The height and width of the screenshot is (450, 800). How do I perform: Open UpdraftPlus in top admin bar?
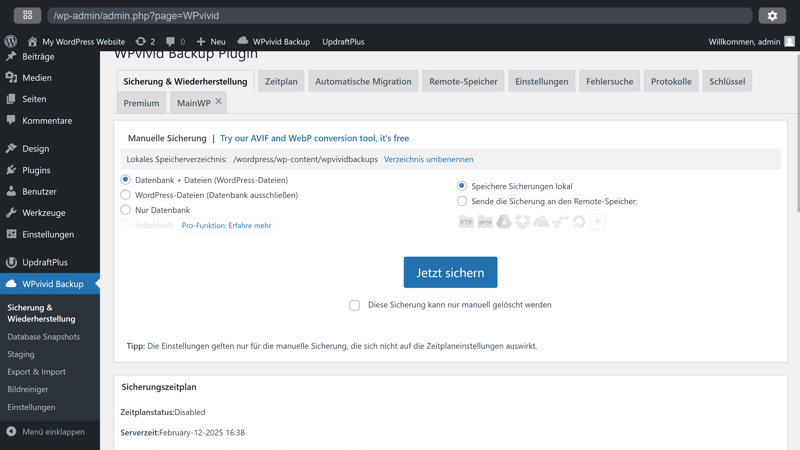click(x=343, y=42)
